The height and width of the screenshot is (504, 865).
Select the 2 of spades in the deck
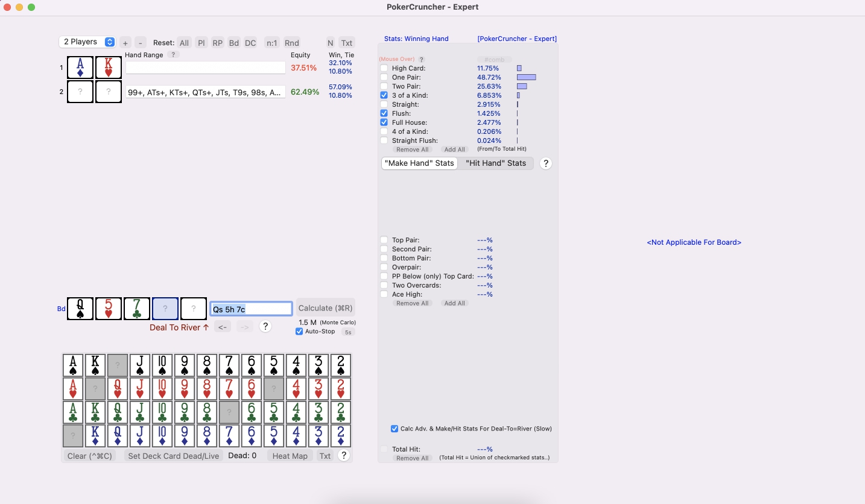(x=341, y=365)
